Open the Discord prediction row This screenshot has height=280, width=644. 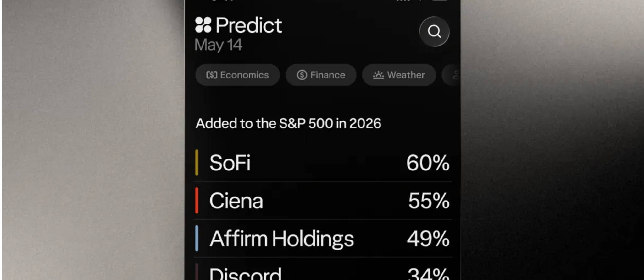tap(323, 269)
